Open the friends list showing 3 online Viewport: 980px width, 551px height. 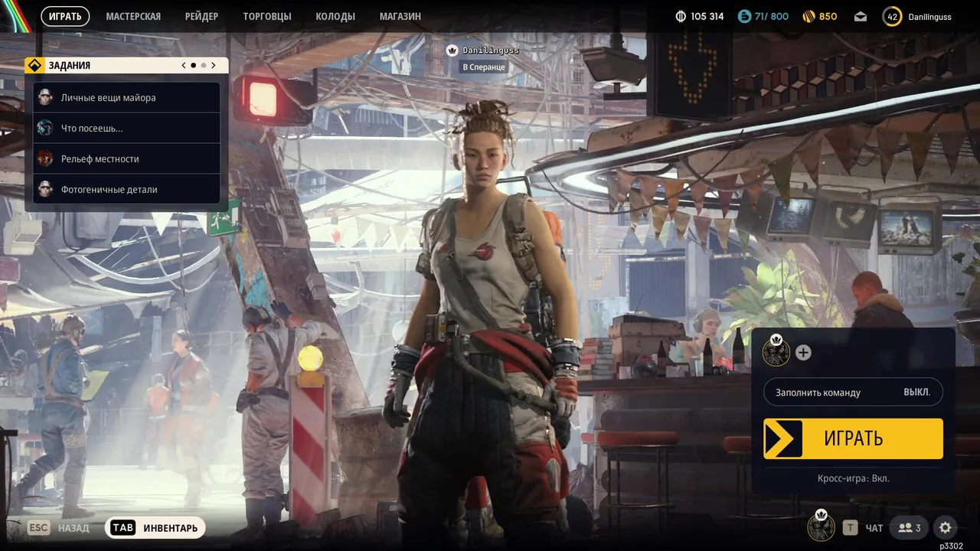pyautogui.click(x=910, y=527)
